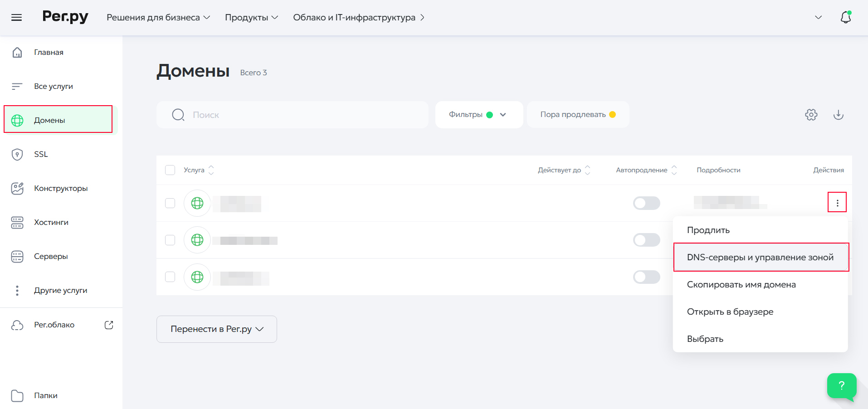The height and width of the screenshot is (409, 868).
Task: Open the Хостинги sidebar link
Action: 51,222
